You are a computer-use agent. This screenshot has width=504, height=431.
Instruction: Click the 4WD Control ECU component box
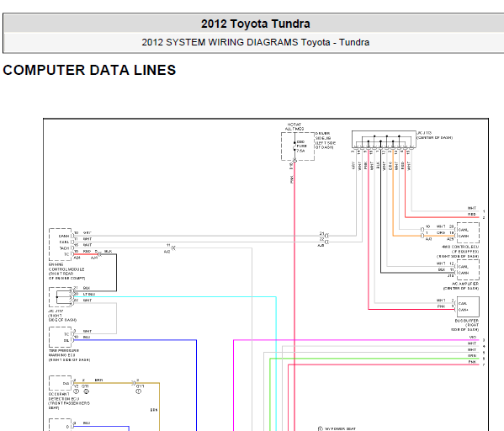tap(468, 233)
